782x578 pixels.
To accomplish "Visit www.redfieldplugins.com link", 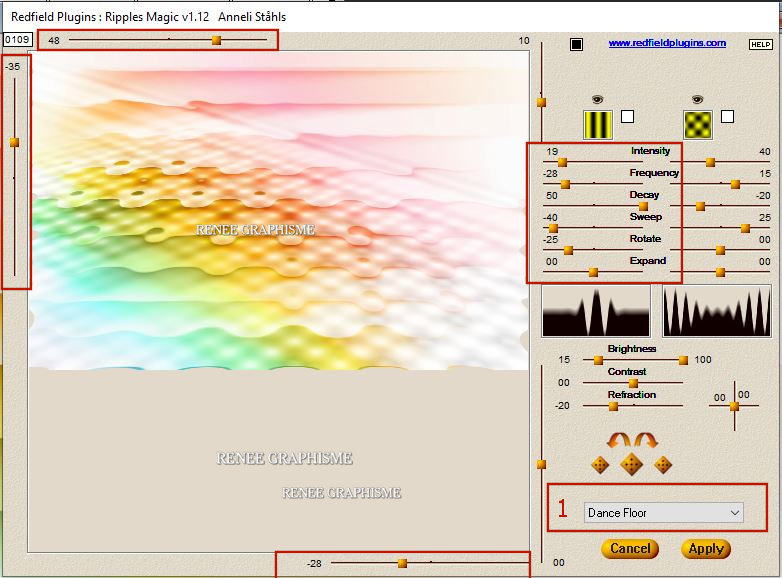I will [667, 43].
